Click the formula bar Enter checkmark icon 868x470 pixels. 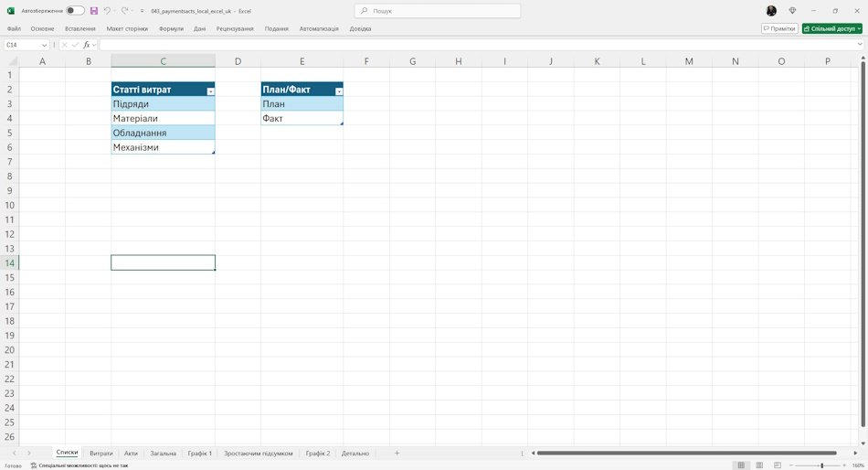point(75,45)
